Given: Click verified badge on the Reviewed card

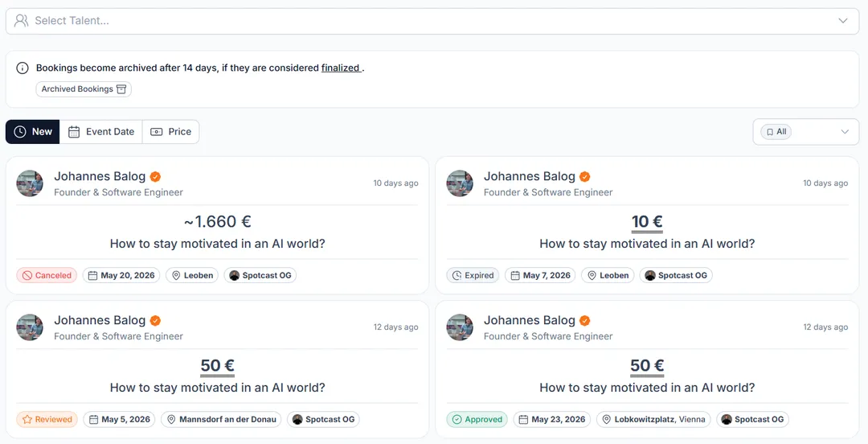Looking at the screenshot, I should (x=156, y=321).
